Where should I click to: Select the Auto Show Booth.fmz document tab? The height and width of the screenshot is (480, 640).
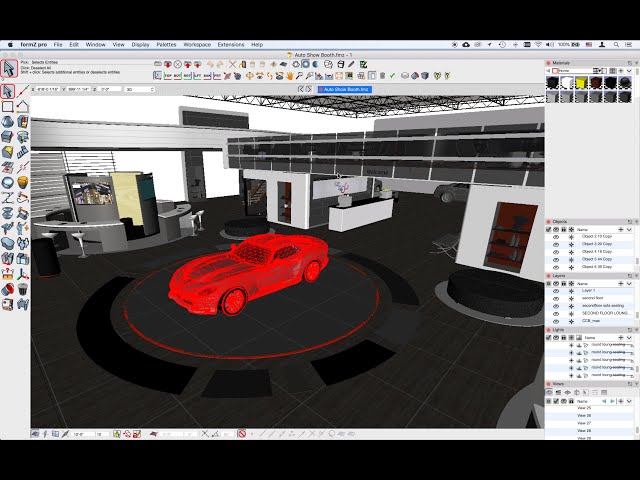(x=344, y=89)
